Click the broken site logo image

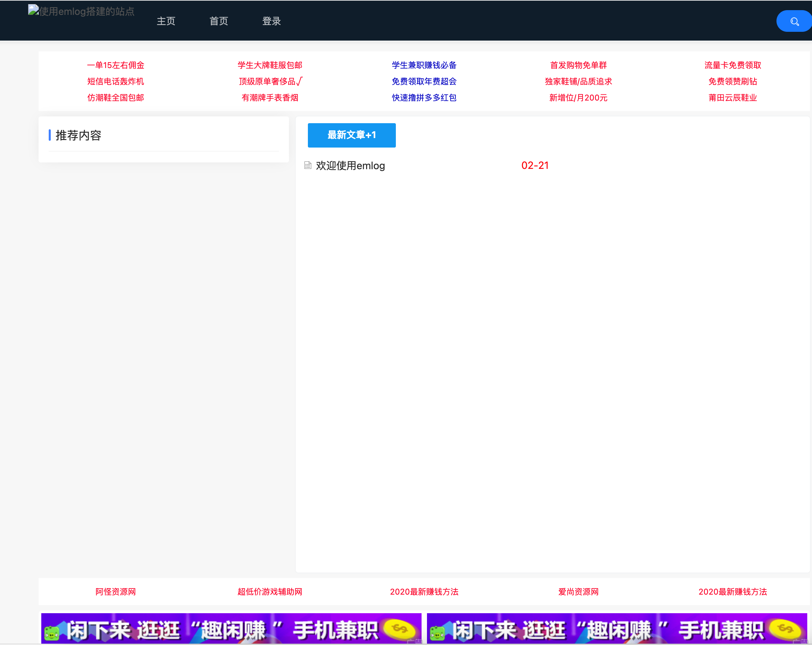point(33,10)
